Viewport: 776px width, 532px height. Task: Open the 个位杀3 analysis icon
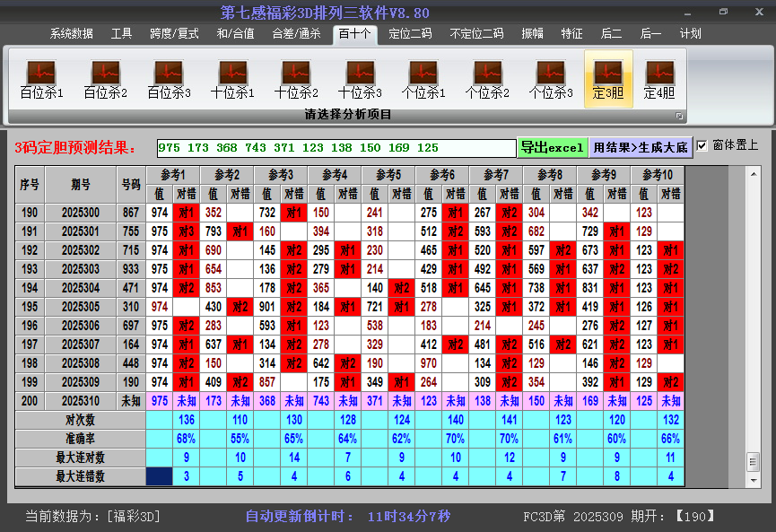click(551, 79)
